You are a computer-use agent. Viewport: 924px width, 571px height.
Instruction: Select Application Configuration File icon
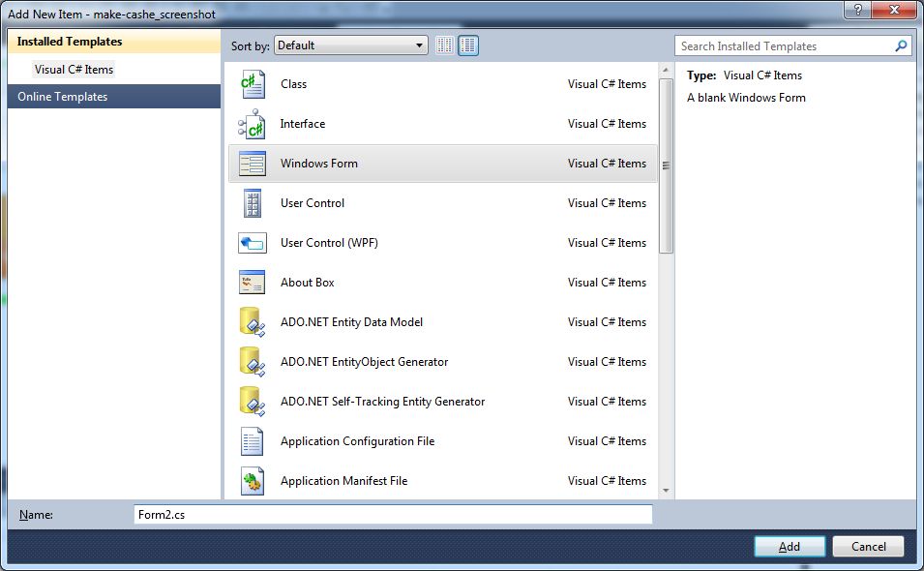[252, 441]
